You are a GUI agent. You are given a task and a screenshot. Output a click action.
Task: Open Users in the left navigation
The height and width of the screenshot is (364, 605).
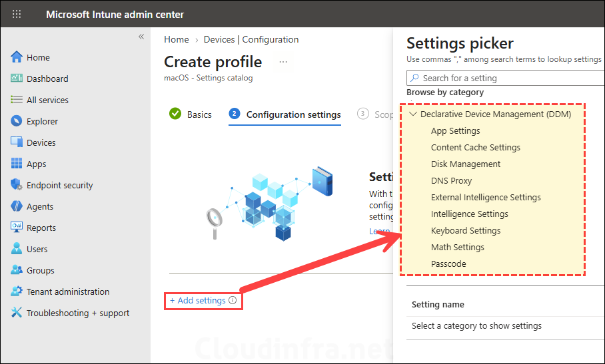point(37,250)
